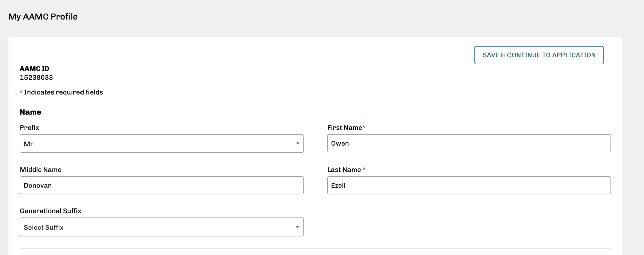
Task: Click the bold AAMC ID label
Action: point(35,69)
